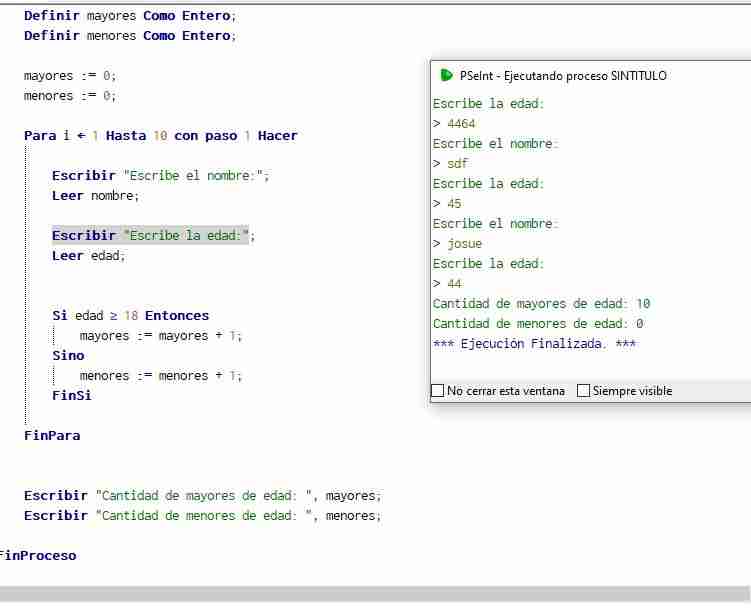Screen dimensions: 751x608
Task: Enable the 'No cerrar esta ventana' checkbox
Action: coord(438,390)
